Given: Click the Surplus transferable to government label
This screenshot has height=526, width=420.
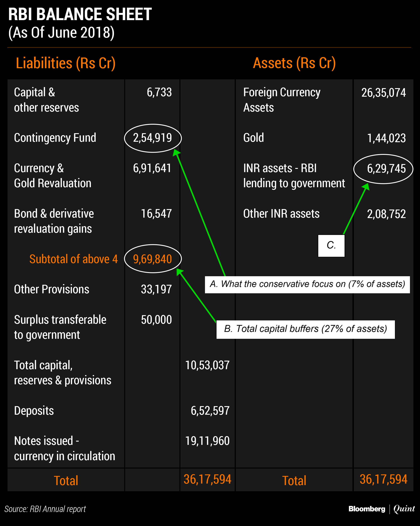Looking at the screenshot, I should tap(60, 327).
